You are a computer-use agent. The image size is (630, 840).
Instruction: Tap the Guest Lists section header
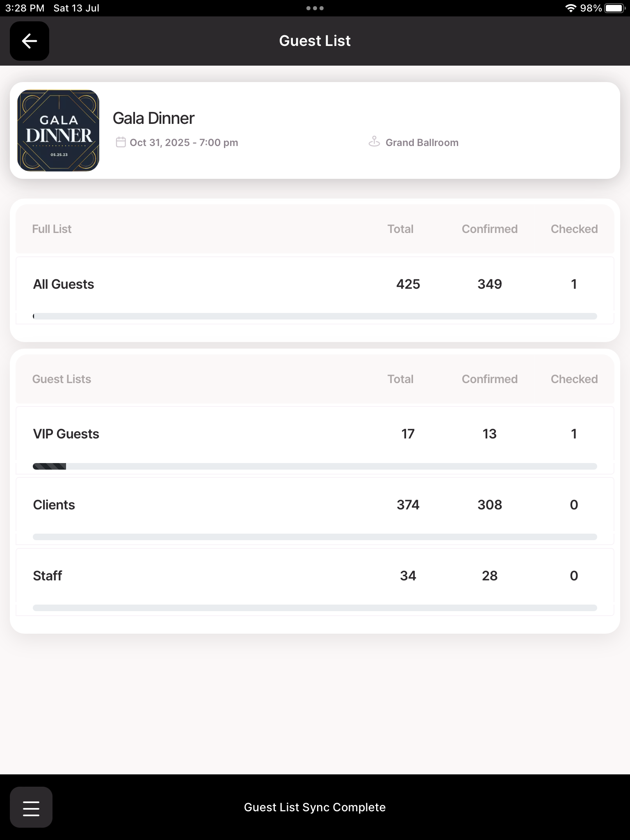[x=62, y=379]
